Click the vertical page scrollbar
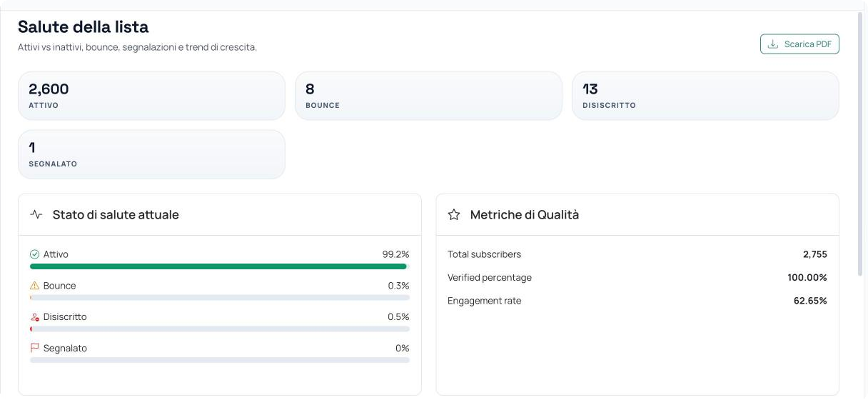868x400 pixels. click(860, 143)
